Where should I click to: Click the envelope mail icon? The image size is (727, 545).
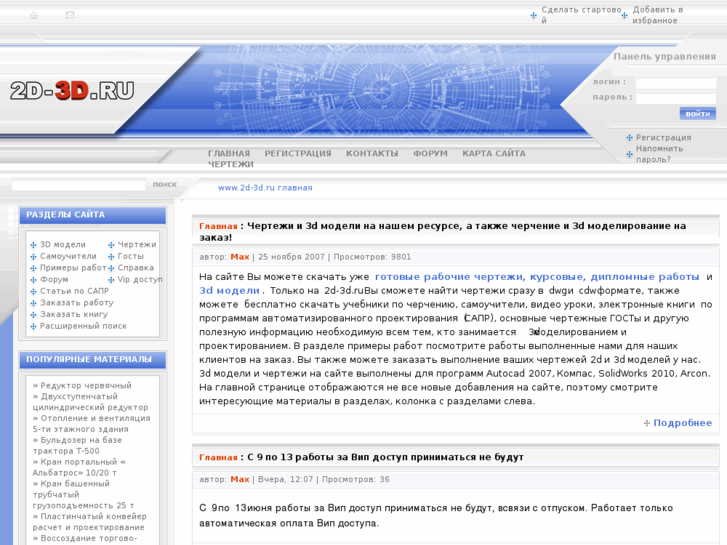[x=70, y=16]
